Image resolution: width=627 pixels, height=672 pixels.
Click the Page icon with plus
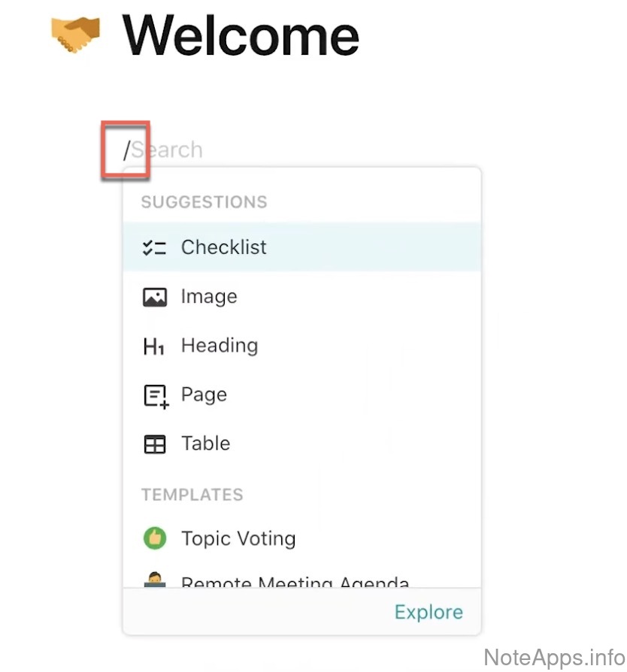point(156,396)
